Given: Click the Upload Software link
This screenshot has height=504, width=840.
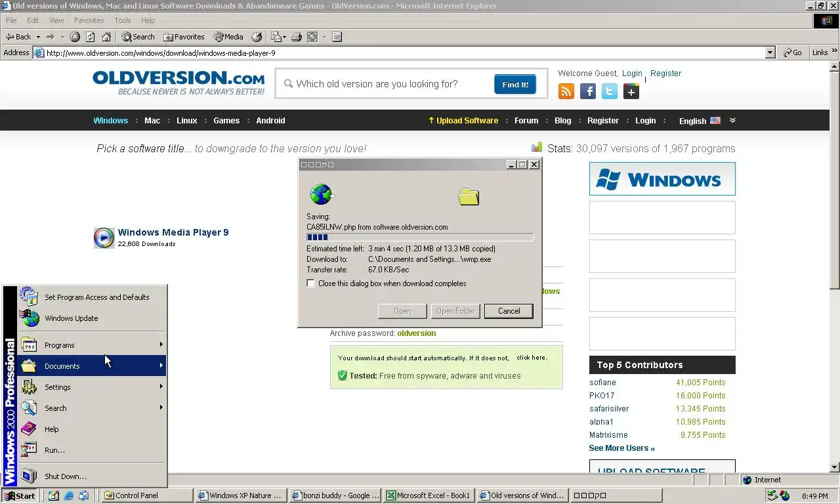Looking at the screenshot, I should coord(463,120).
